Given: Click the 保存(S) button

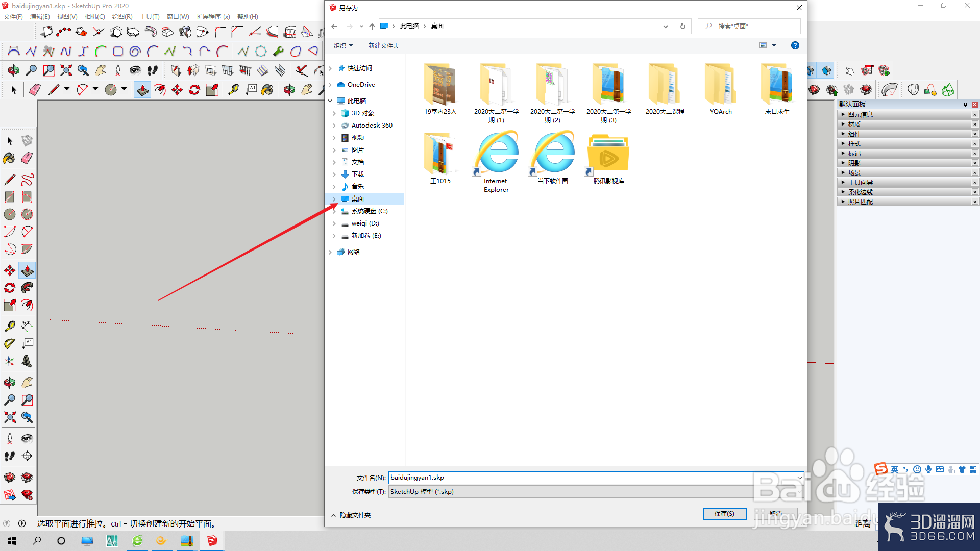Looking at the screenshot, I should click(x=724, y=513).
